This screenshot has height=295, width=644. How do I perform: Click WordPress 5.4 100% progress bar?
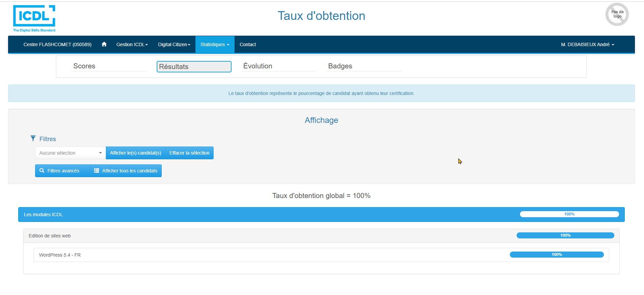tap(557, 255)
